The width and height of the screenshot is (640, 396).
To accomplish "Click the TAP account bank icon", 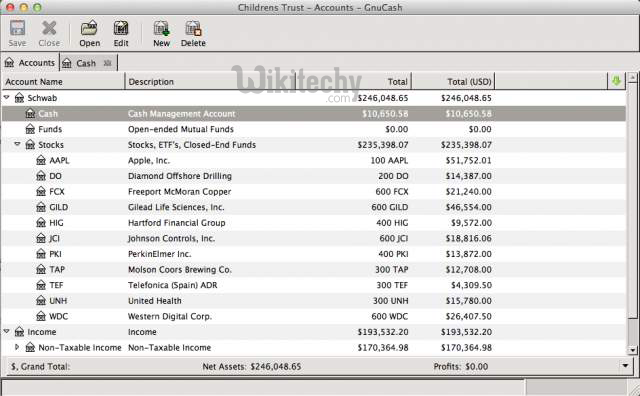I will [x=41, y=269].
